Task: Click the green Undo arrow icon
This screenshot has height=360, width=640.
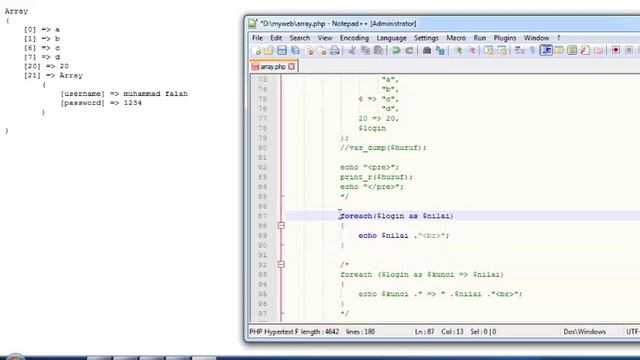Action: pyautogui.click(x=396, y=51)
